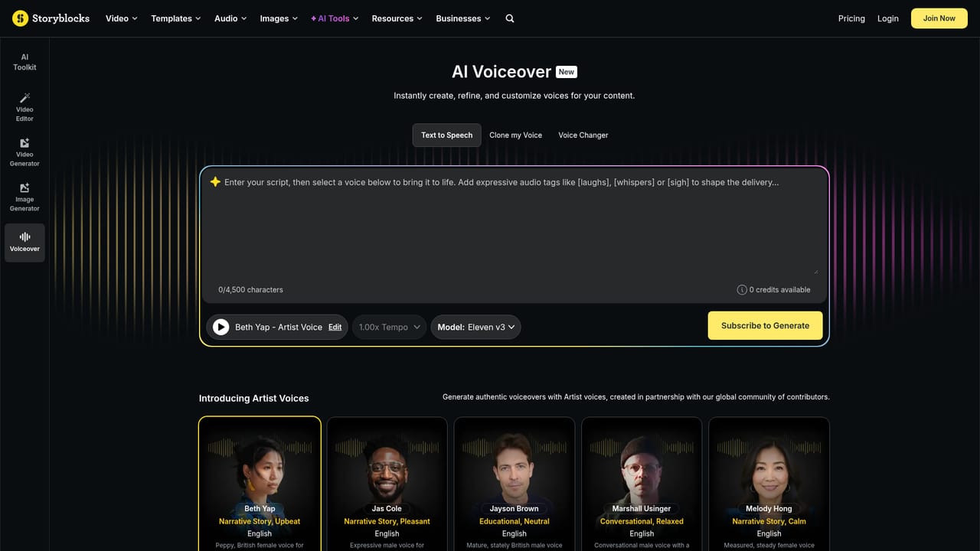Screen dimensions: 980x551
Task: Click the Join Now button
Action: pos(939,18)
